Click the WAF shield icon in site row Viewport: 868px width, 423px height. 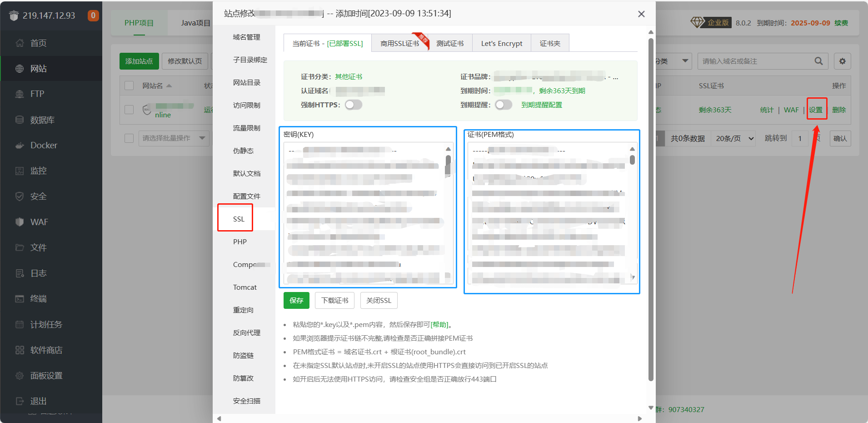147,110
